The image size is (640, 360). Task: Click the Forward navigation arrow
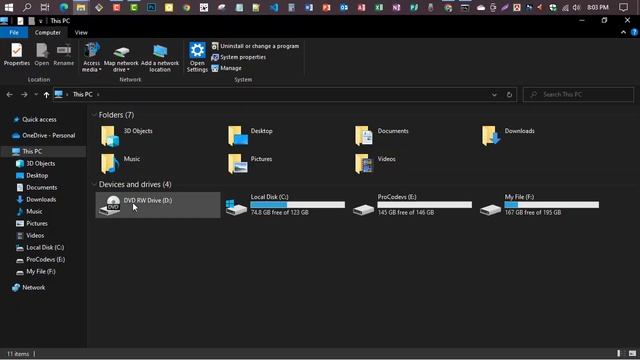point(24,95)
